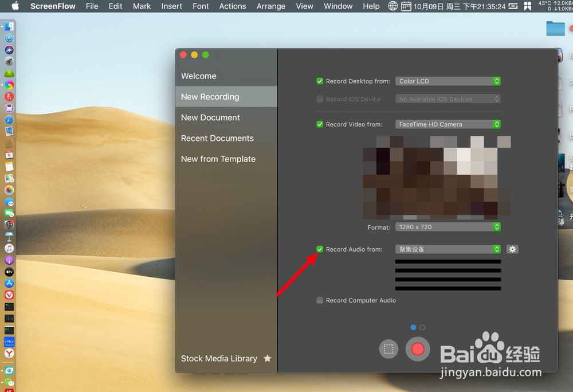Screen dimensions: 573x392
Task: Open Finder from the dock
Action: coord(9,26)
